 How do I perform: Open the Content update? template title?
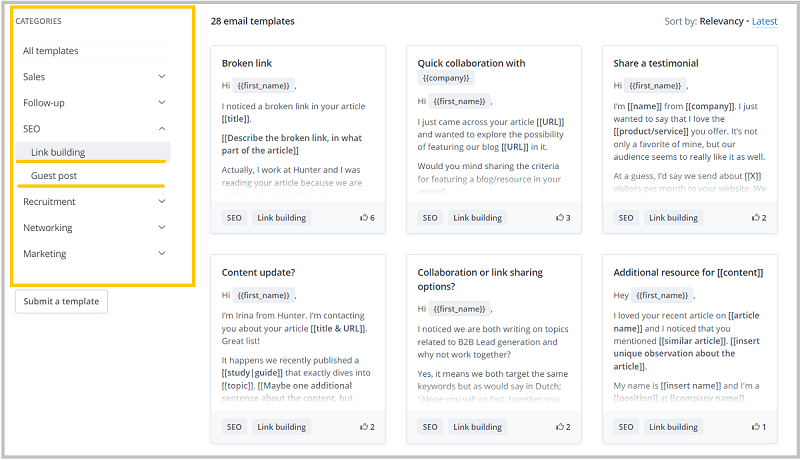coord(258,272)
